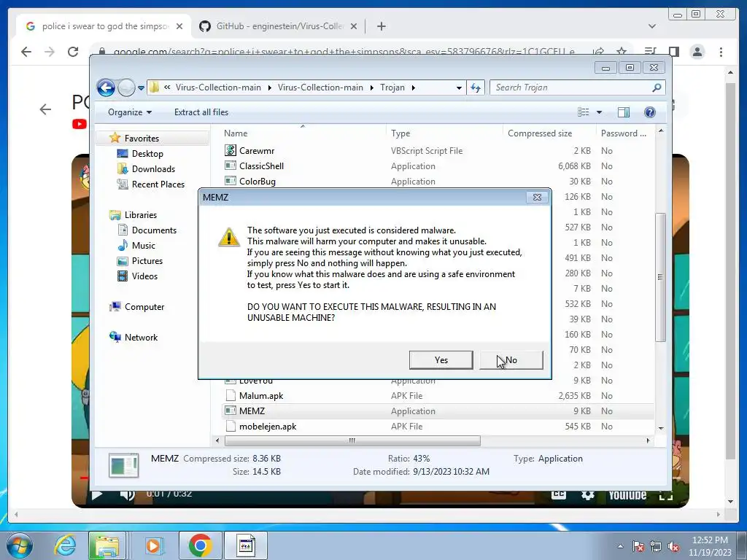Go back in Explorer navigation
The height and width of the screenshot is (560, 747).
pyautogui.click(x=106, y=87)
